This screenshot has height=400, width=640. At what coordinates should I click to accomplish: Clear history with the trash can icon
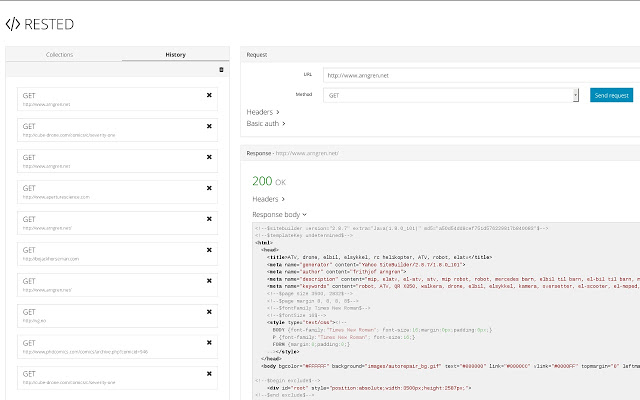click(x=221, y=69)
